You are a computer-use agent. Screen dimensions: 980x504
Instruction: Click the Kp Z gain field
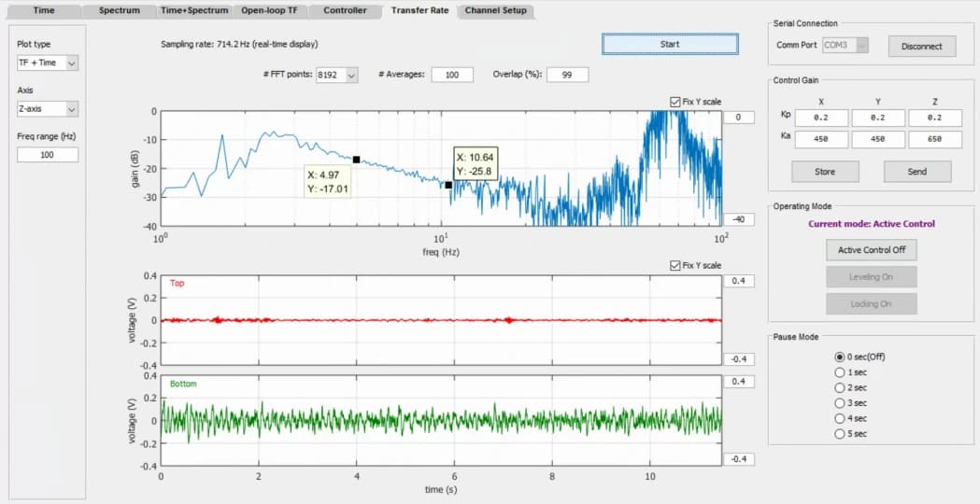(935, 118)
